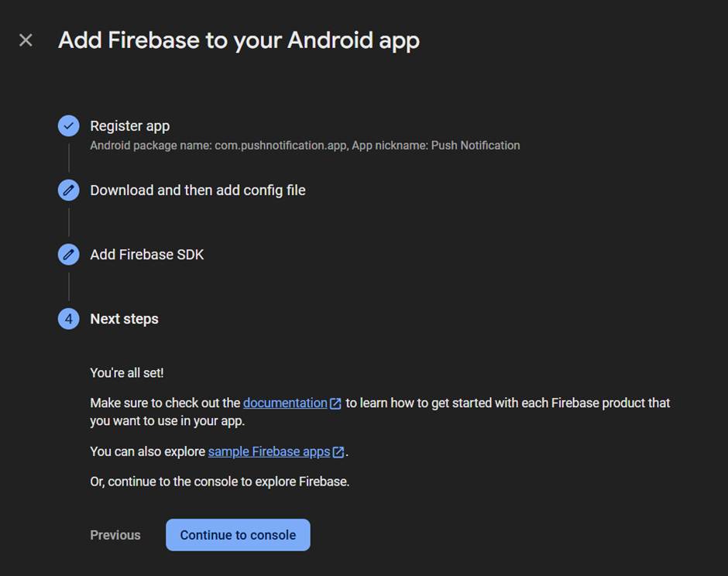Expand the Add Firebase SDK step

pos(146,255)
